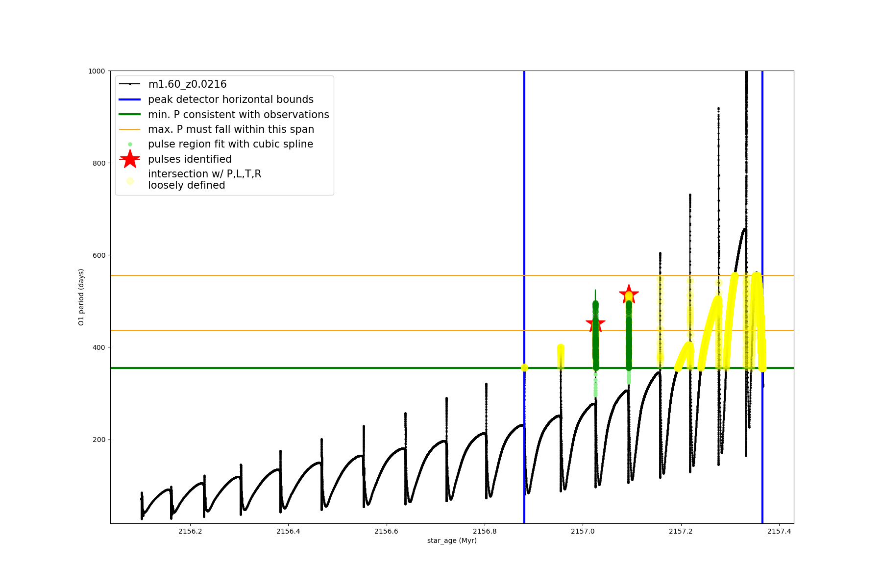Click the red star icon in the legend

point(130,159)
